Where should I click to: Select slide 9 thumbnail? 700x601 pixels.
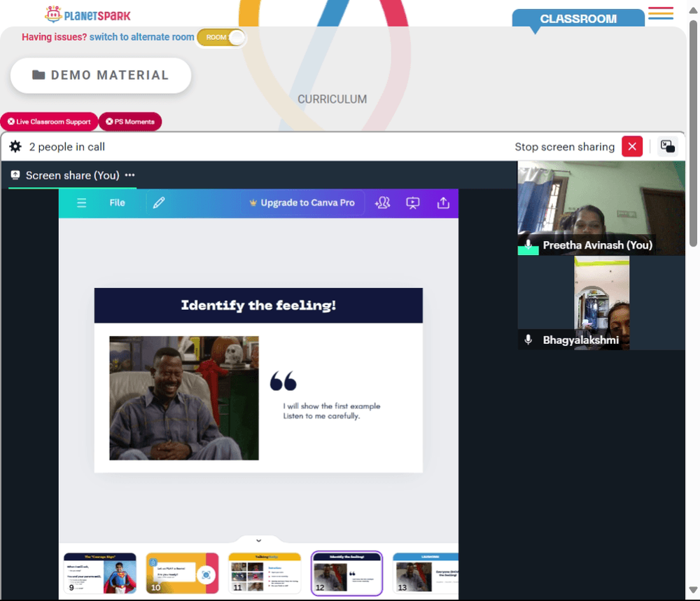pyautogui.click(x=100, y=573)
